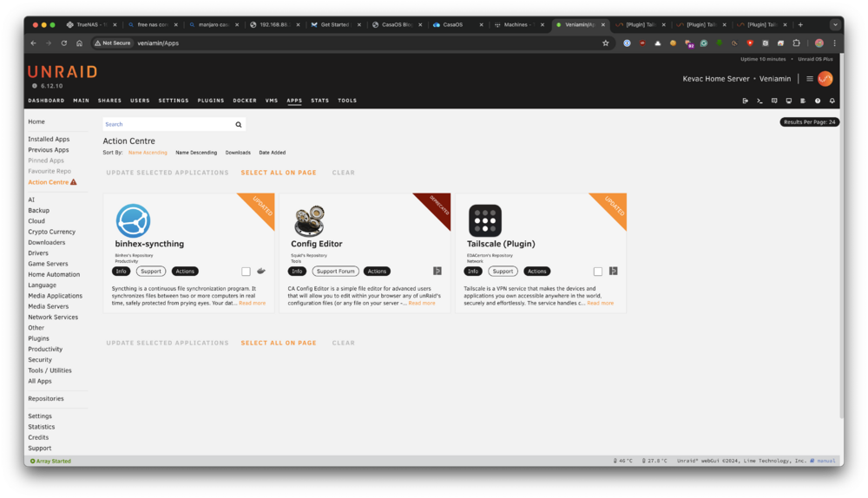
Task: Sort by Downloads
Action: [238, 153]
